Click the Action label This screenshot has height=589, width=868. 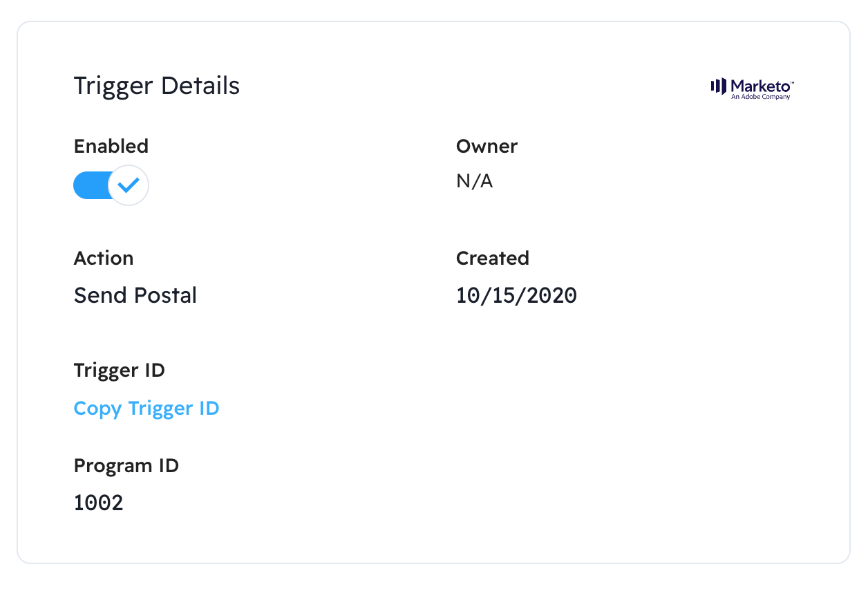[x=104, y=259]
